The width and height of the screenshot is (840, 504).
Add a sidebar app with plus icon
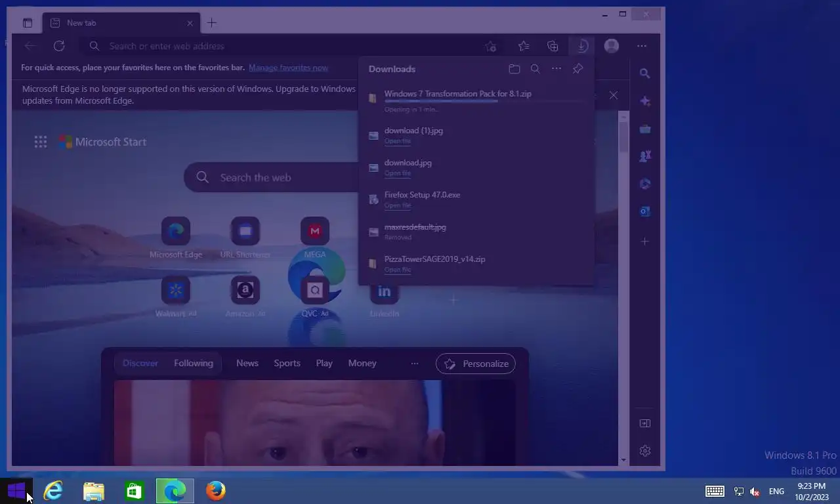(x=645, y=241)
